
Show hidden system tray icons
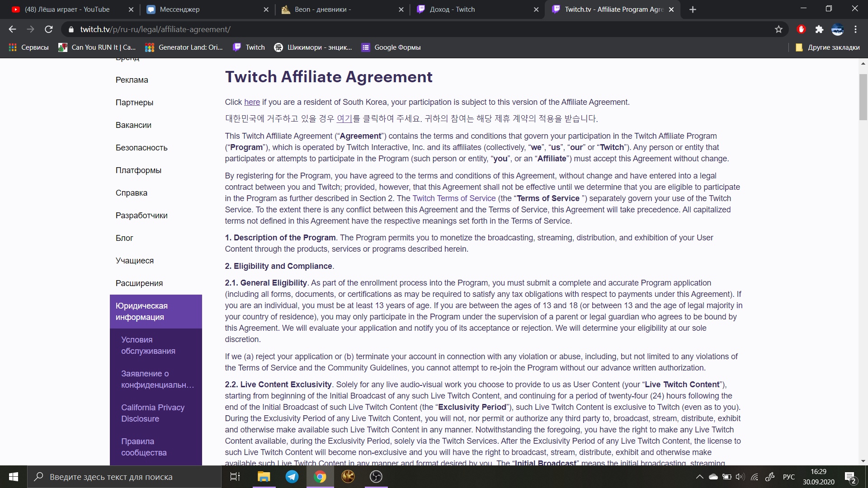pyautogui.click(x=699, y=477)
